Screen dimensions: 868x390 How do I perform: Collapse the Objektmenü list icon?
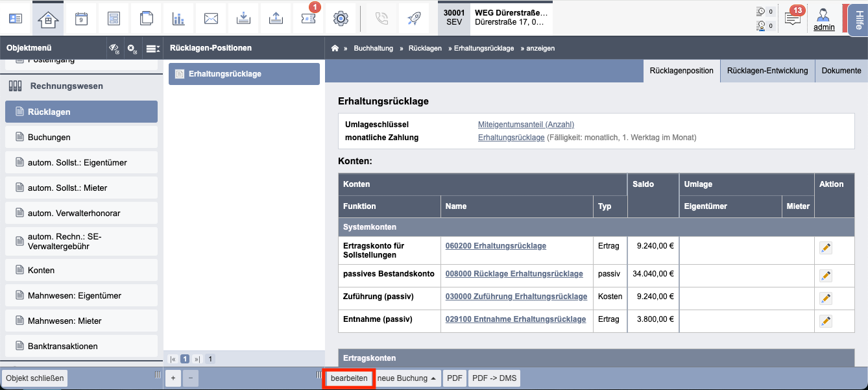[152, 48]
